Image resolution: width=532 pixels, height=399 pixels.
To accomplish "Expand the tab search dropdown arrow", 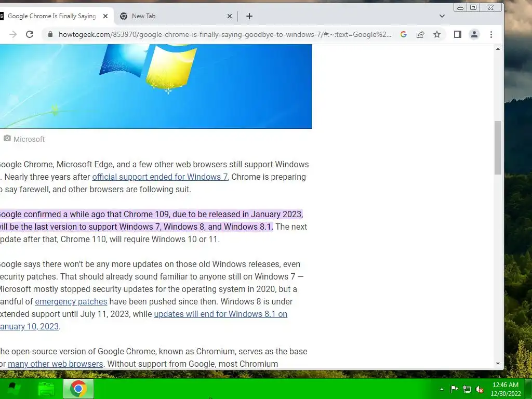I will coord(442,16).
